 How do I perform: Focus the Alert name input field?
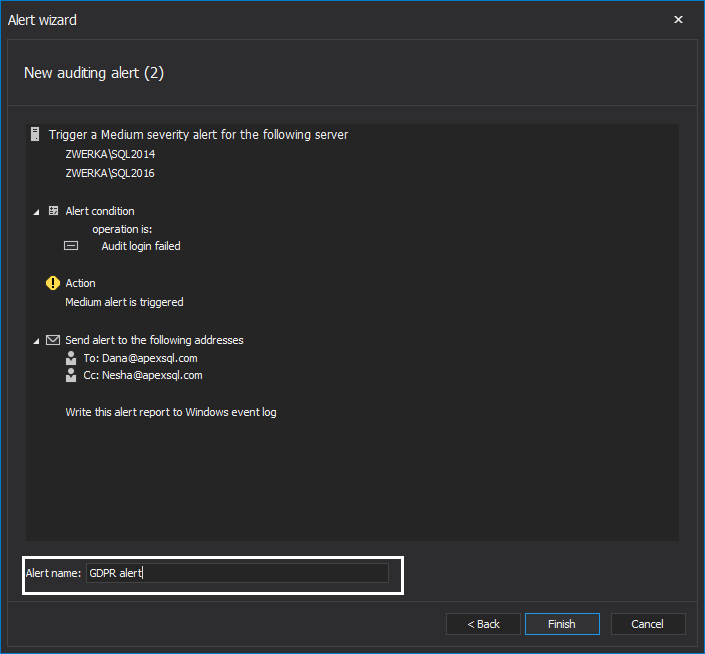237,573
